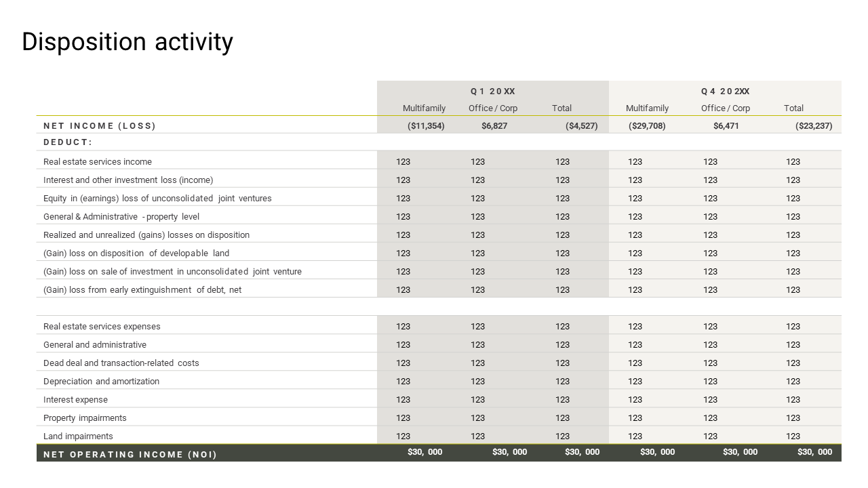Image resolution: width=868 pixels, height=488 pixels.
Task: Click 'General and administrative' row label
Action: point(95,345)
